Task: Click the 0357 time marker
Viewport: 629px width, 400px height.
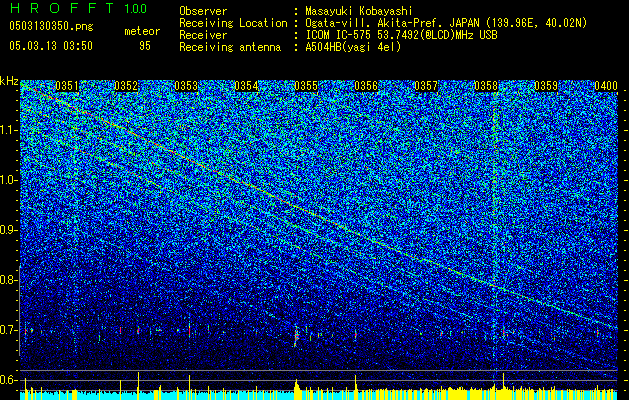Action: [x=426, y=86]
